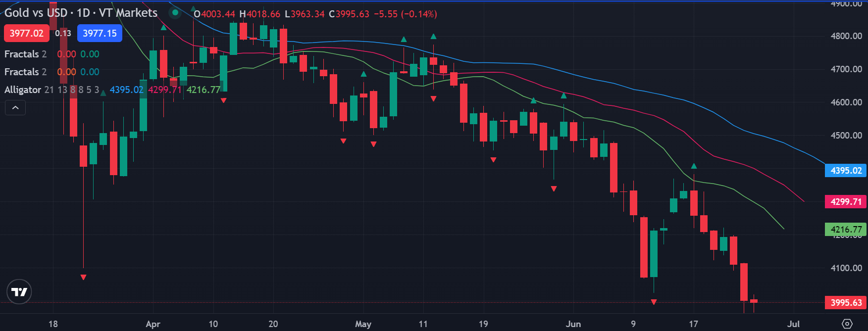The height and width of the screenshot is (331, 868).
Task: Open chart settings hexagon gear icon
Action: pos(847,324)
